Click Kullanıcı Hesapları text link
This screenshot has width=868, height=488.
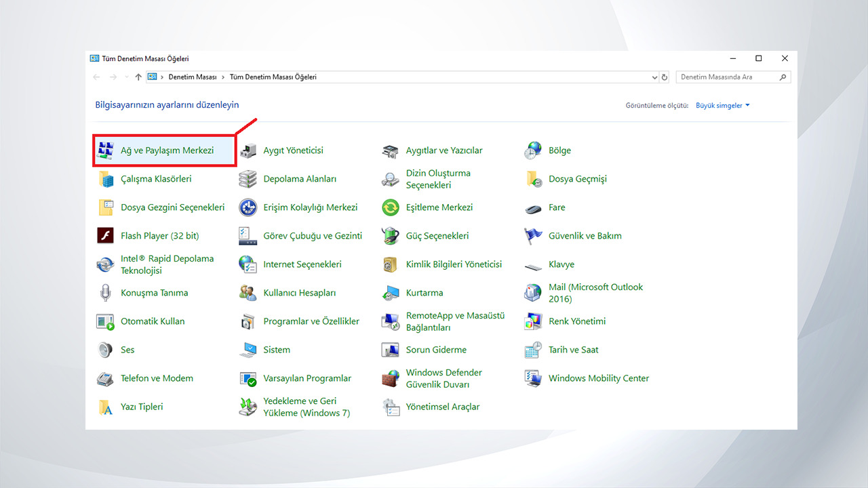point(300,293)
